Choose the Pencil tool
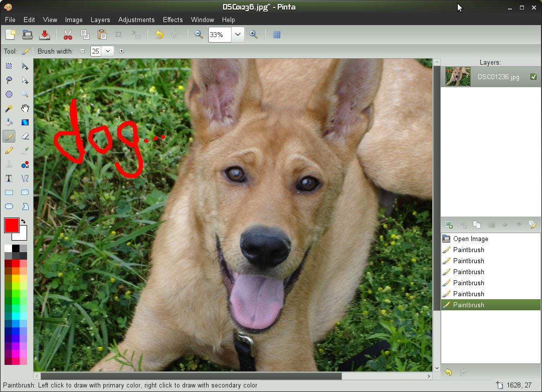The height and width of the screenshot is (392, 542). pos(9,150)
